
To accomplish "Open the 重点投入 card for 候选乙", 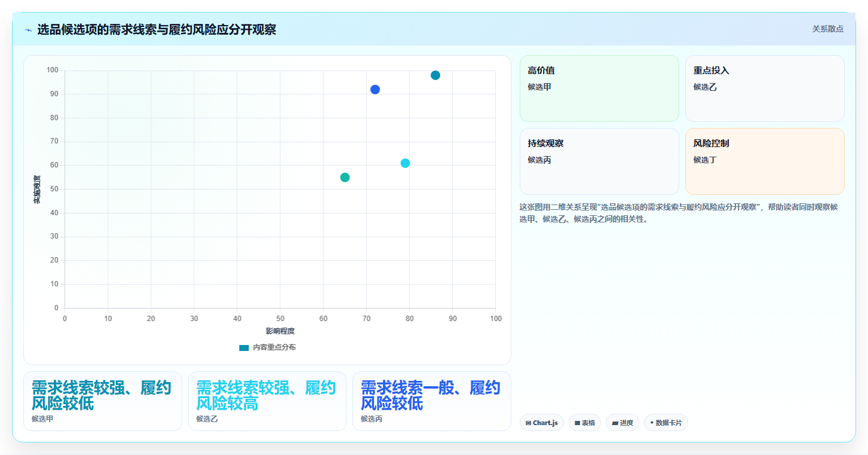I will [x=765, y=88].
